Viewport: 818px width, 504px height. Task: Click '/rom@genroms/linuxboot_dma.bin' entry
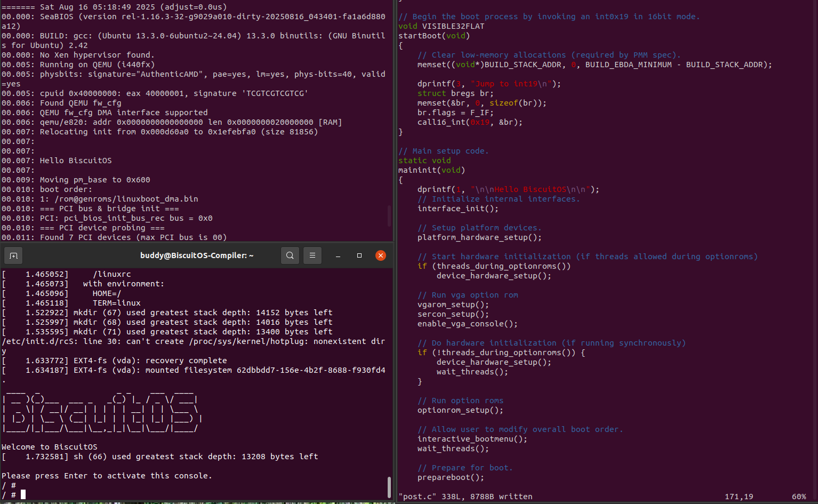click(x=126, y=199)
